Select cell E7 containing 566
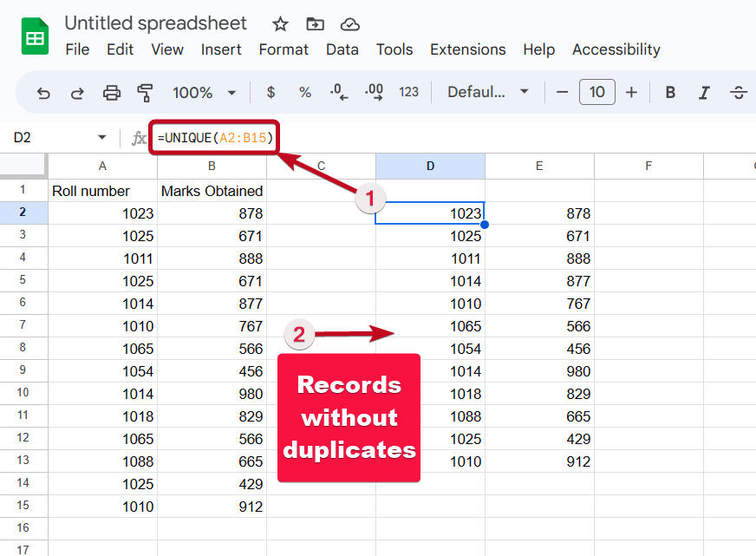The height and width of the screenshot is (556, 756). coord(539,326)
